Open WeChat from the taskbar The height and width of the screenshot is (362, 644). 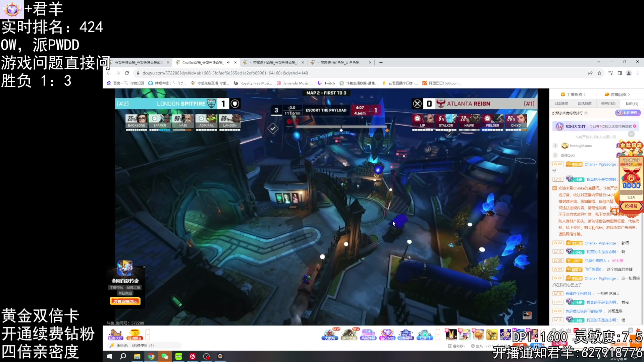(x=165, y=356)
